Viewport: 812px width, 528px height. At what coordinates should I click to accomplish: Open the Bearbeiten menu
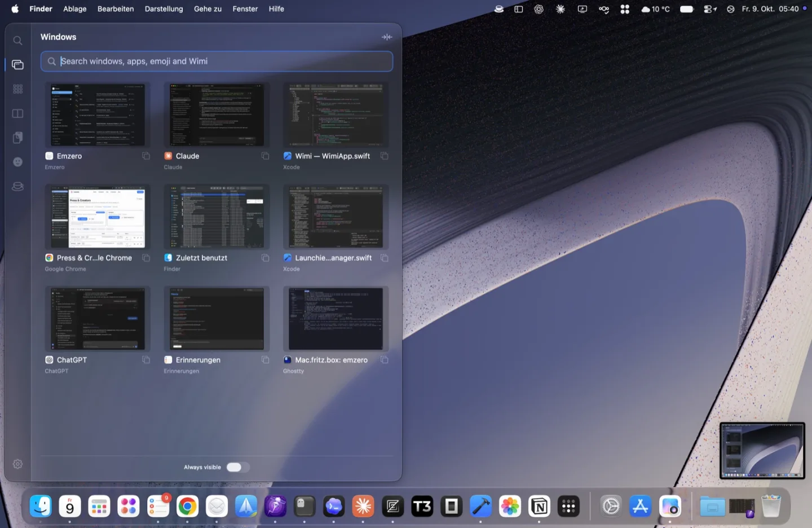point(116,9)
